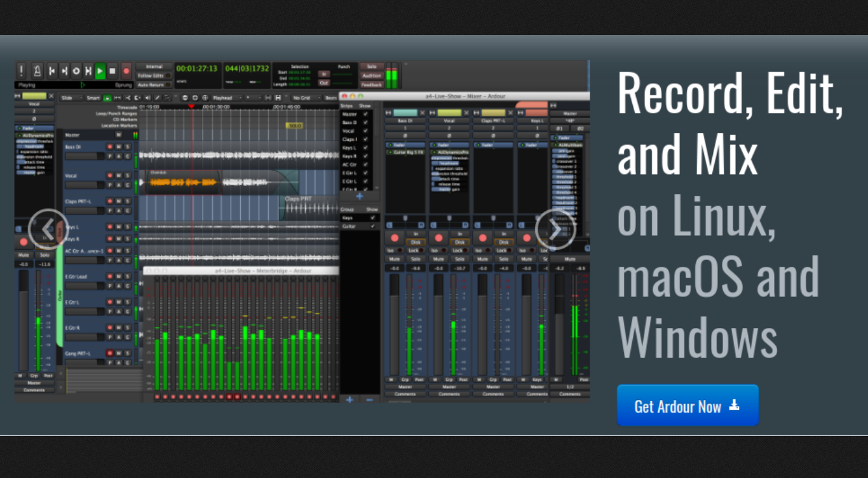Select the Guitar Rig 5 FX processor
The image size is (868, 478).
coord(405,153)
